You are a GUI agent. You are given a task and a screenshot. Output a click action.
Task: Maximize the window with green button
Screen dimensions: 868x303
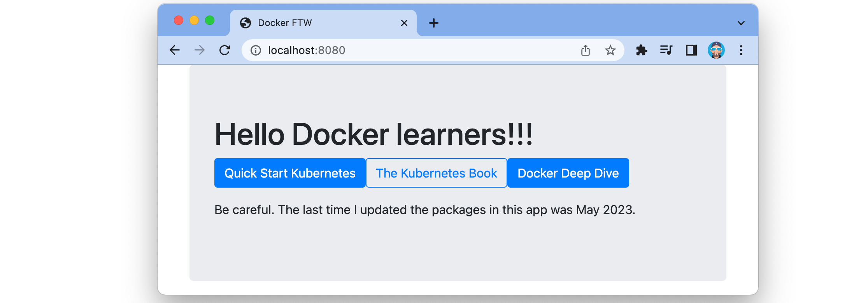(210, 20)
